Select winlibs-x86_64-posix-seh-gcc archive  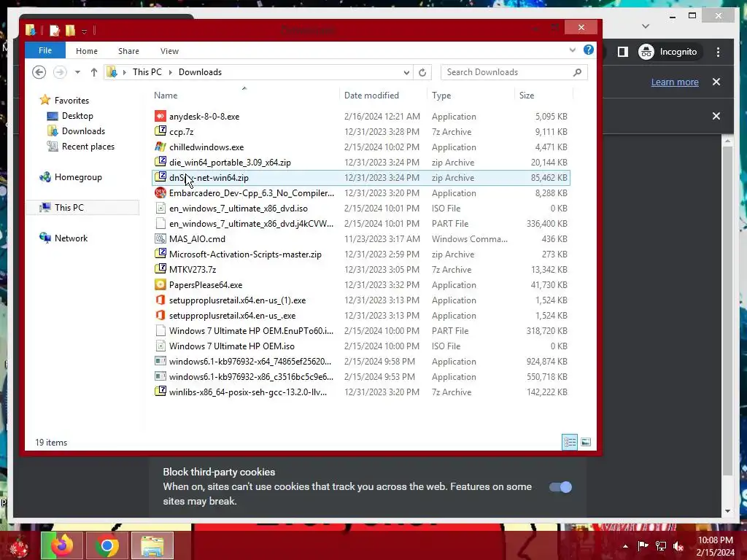(x=360, y=392)
